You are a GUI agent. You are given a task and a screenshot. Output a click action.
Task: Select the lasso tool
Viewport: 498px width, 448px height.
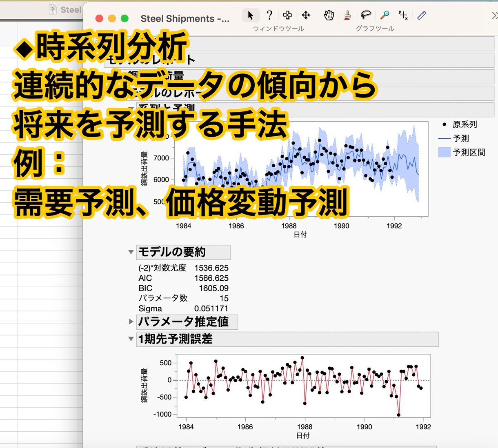click(x=366, y=16)
